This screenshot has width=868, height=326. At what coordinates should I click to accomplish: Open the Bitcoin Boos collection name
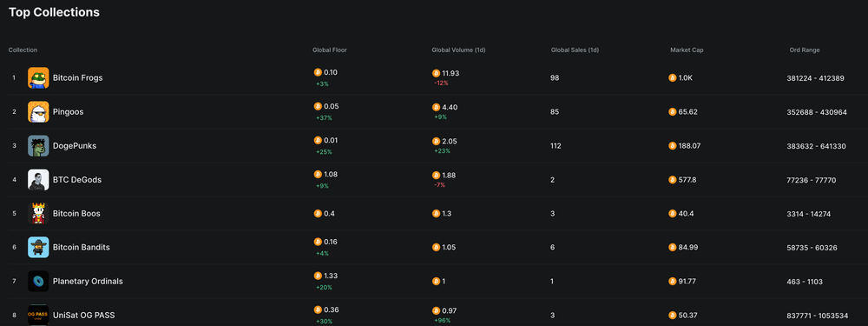[76, 214]
